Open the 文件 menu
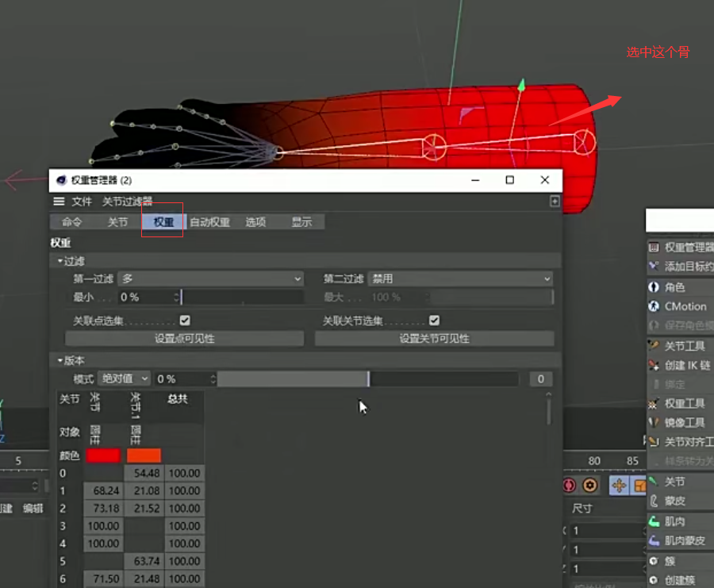The image size is (714, 588). coord(82,202)
